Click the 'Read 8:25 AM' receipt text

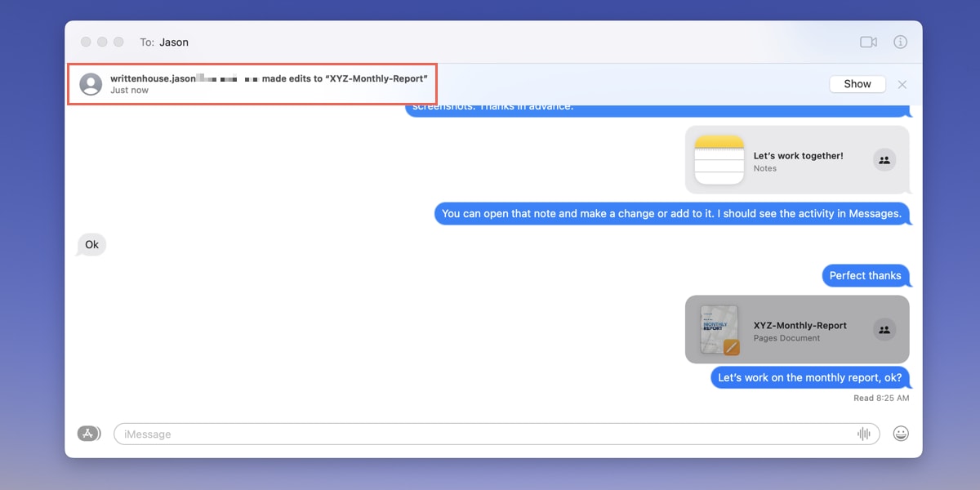pyautogui.click(x=881, y=398)
